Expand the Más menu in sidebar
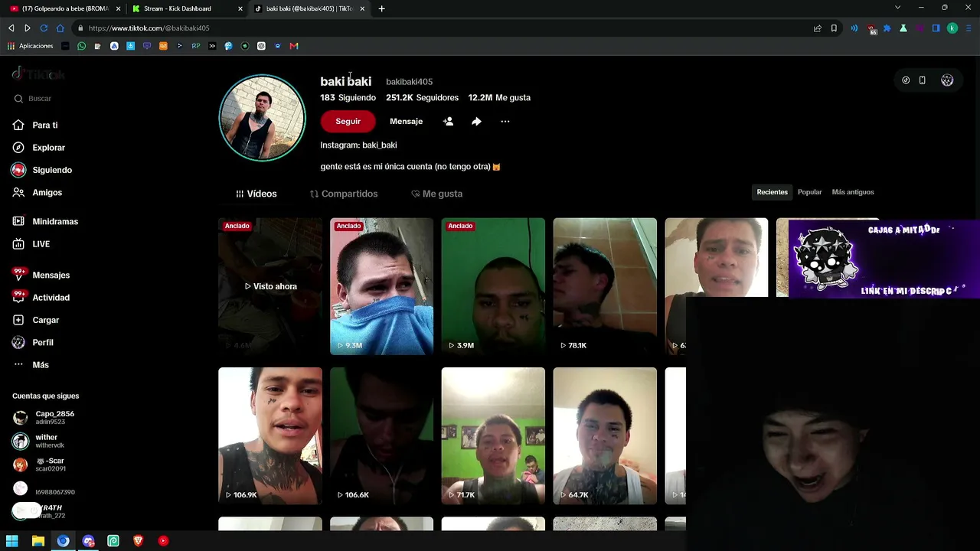Image resolution: width=980 pixels, height=551 pixels. [31, 365]
